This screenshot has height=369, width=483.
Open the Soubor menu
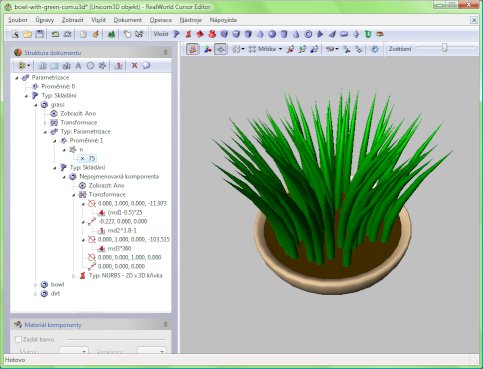(x=18, y=20)
